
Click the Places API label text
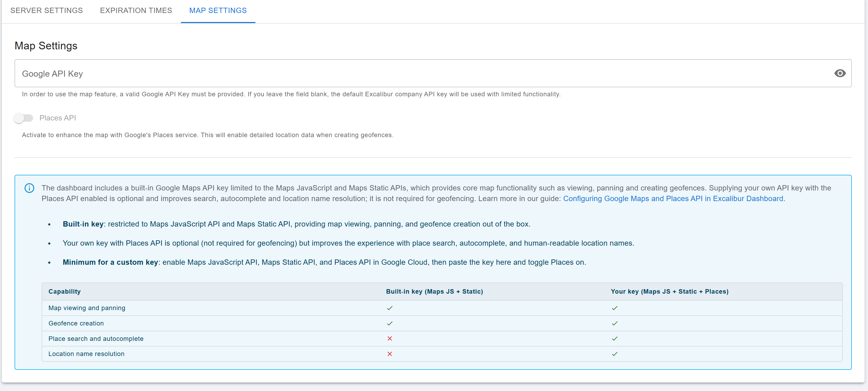pos(57,118)
